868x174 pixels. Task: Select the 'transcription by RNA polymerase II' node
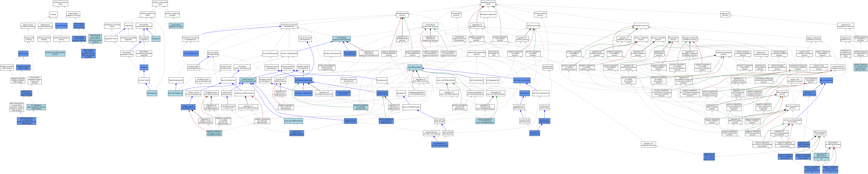(833, 145)
